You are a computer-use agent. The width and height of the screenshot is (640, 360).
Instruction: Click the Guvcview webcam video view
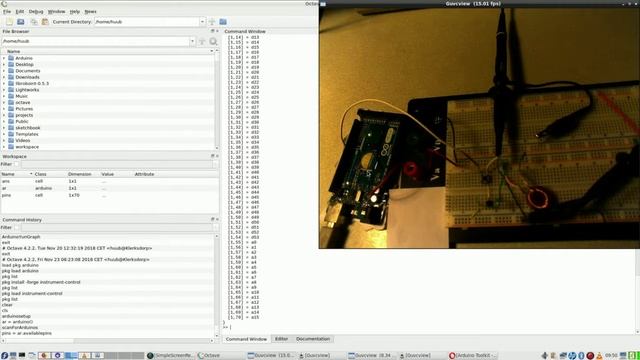(x=479, y=128)
